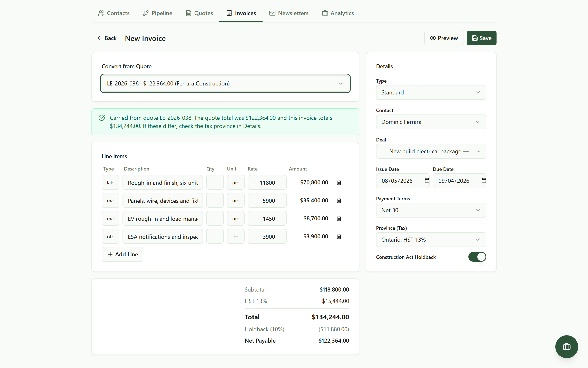Open the unit dropdown of the ESA notifications row
Screen dimensions: 588x368
(235, 237)
